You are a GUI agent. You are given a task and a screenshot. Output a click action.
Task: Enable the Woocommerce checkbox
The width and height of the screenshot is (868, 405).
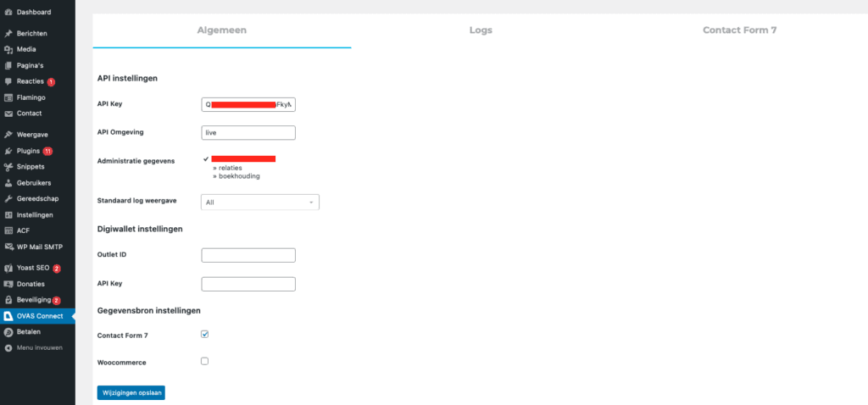pos(205,361)
